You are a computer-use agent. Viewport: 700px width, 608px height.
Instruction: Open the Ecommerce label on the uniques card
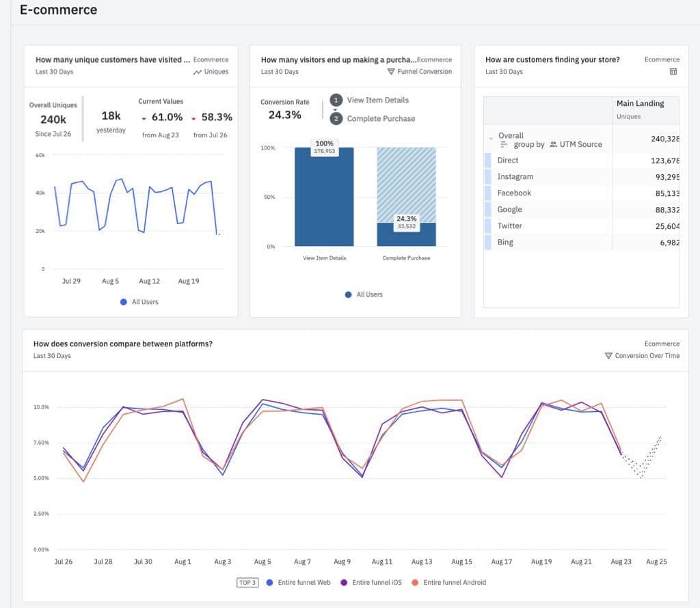210,59
